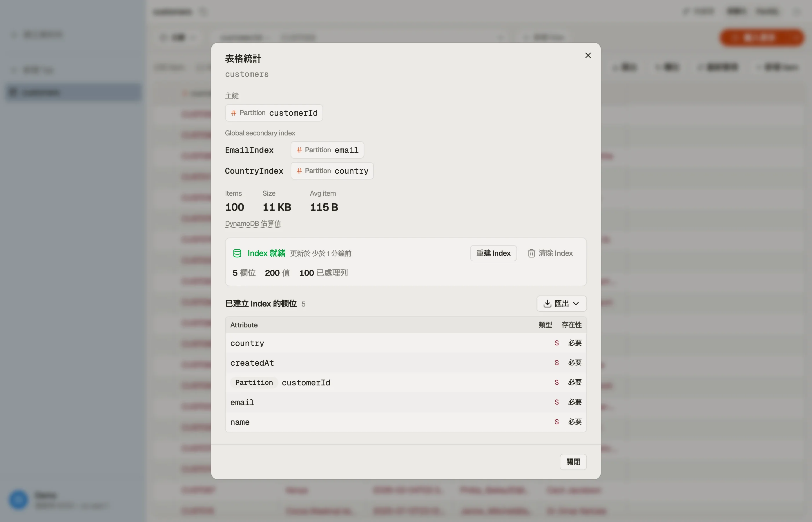Viewport: 812px width, 522px height.
Task: Select the customerId attribute row
Action: (x=406, y=382)
